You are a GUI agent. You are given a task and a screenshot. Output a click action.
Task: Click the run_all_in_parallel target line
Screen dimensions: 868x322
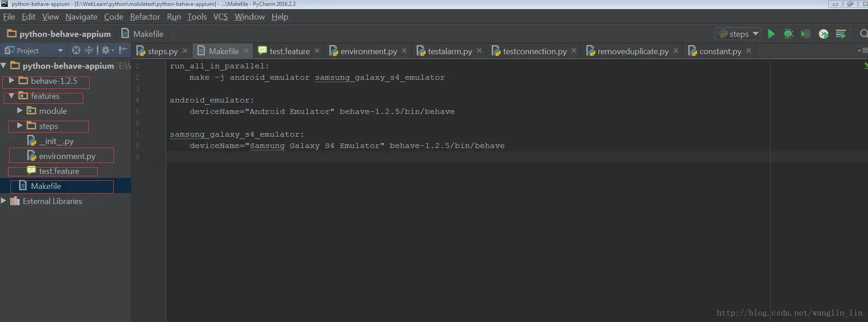(219, 66)
